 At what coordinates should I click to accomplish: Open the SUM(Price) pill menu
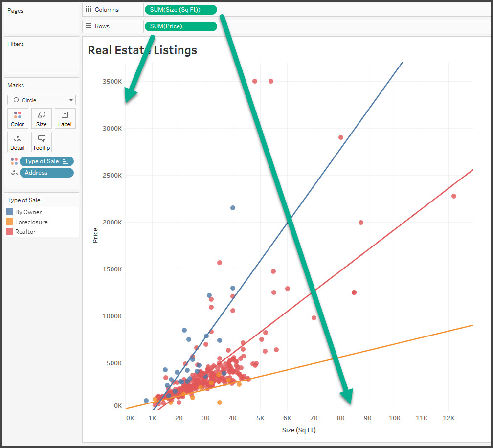pyautogui.click(x=180, y=26)
